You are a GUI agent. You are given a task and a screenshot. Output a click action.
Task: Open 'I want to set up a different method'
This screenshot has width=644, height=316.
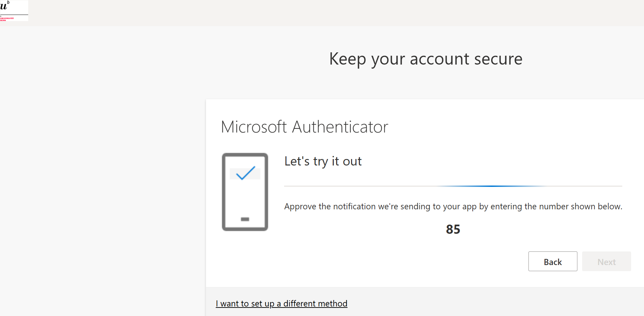tap(281, 303)
